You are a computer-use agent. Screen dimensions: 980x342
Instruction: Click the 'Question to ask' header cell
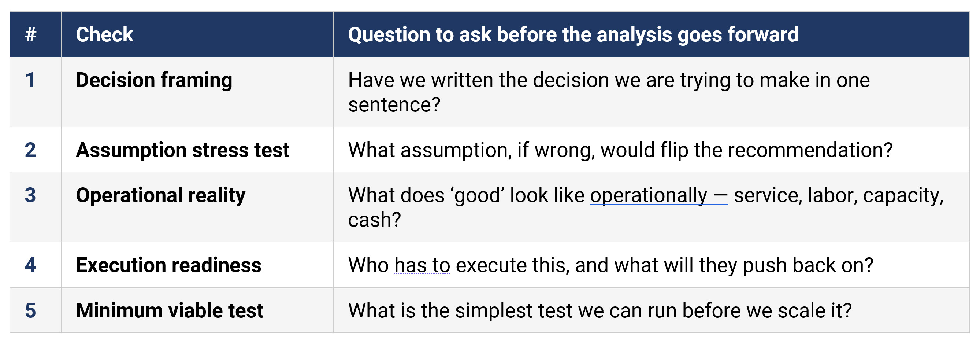(573, 35)
